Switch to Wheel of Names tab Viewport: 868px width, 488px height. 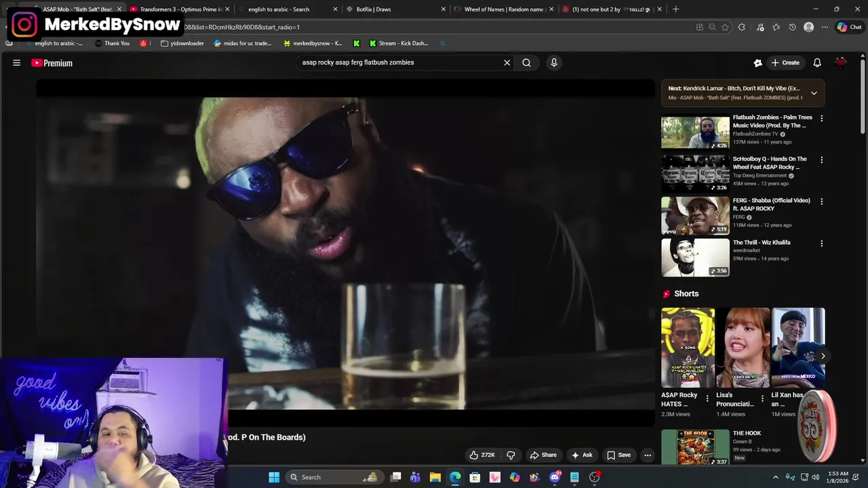[503, 9]
